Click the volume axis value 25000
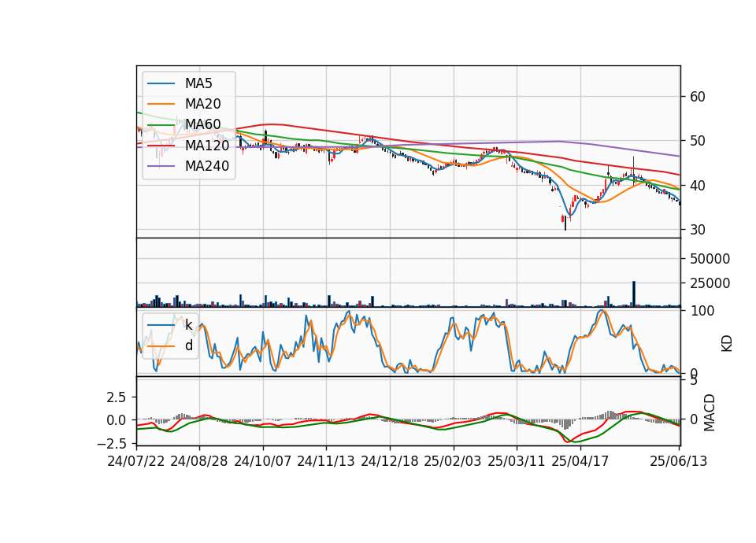This screenshot has height=543, width=756. click(x=710, y=283)
